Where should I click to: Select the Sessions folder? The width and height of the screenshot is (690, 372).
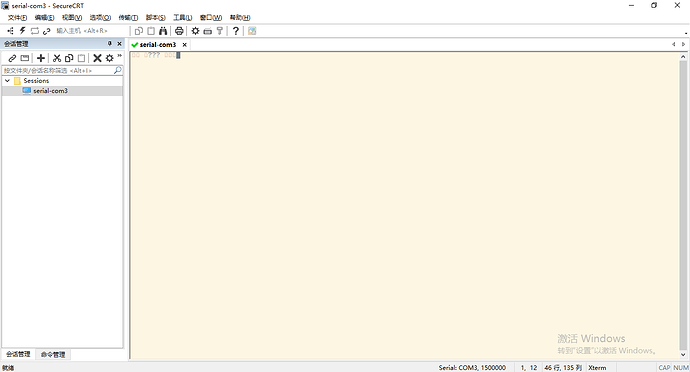36,81
